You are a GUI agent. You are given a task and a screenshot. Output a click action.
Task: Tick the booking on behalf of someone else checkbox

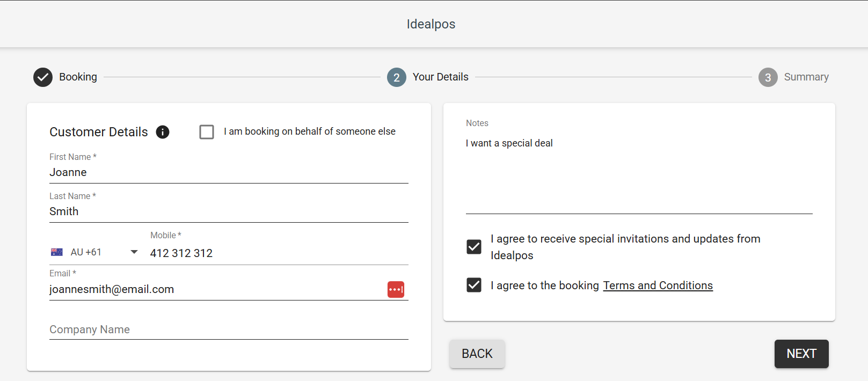pos(207,132)
